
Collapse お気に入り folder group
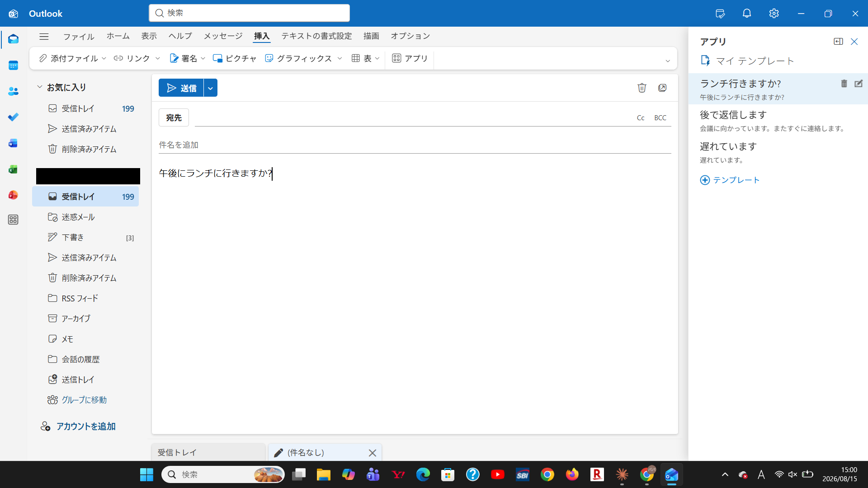click(39, 87)
